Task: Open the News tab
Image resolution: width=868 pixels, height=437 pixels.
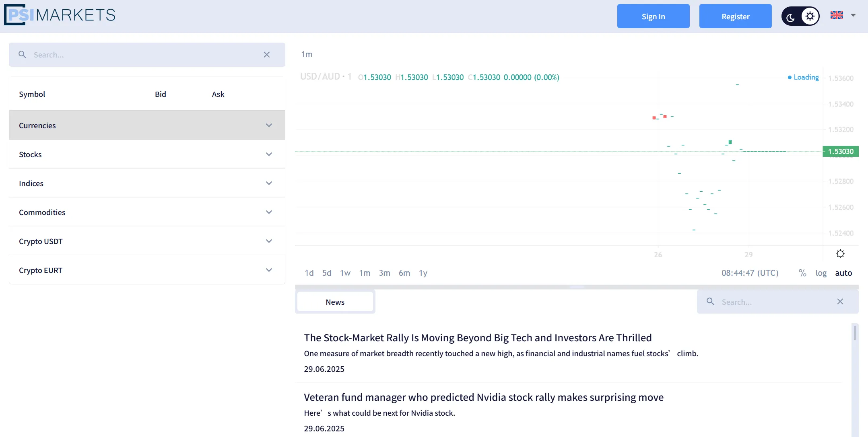Action: (335, 302)
